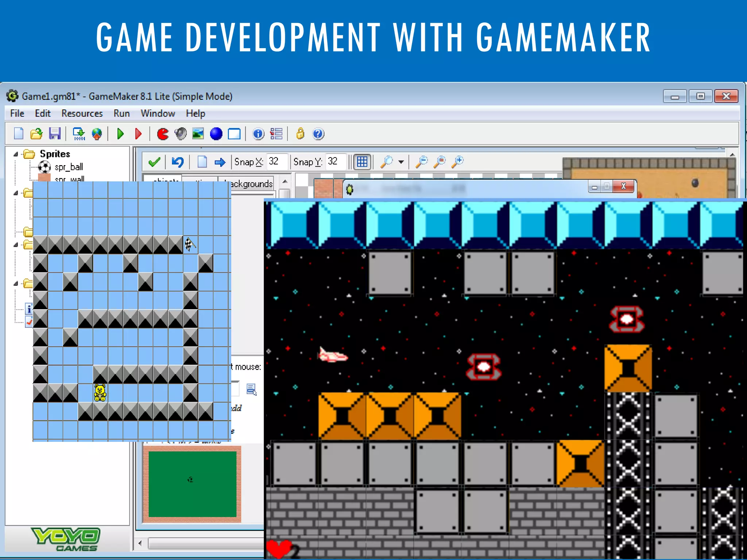Zoom out using minus magnifier icon

coord(422,162)
